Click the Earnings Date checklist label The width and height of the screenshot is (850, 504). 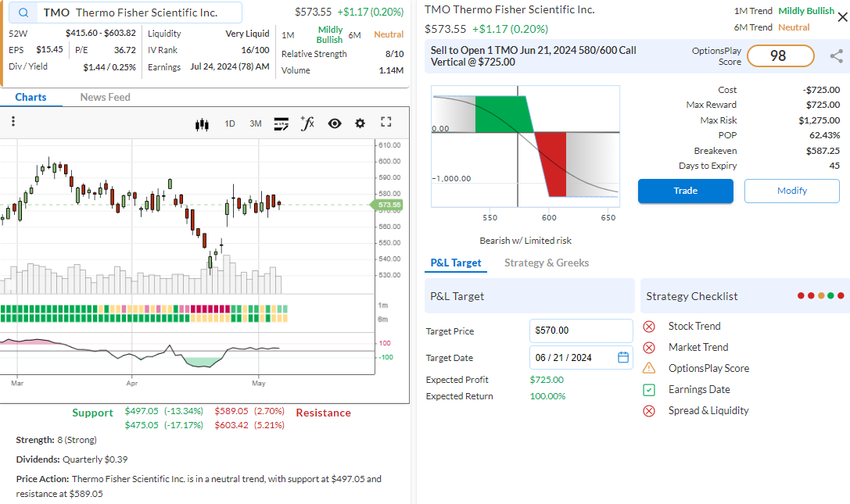(699, 390)
